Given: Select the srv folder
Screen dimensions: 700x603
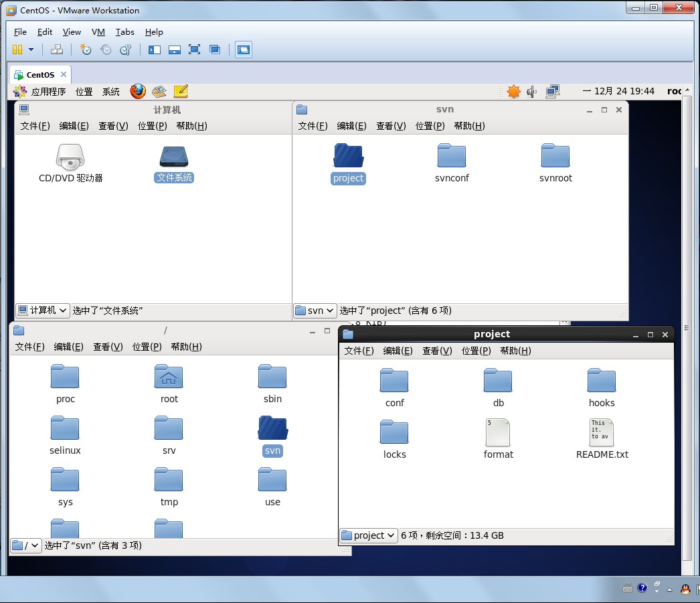Looking at the screenshot, I should [169, 436].
